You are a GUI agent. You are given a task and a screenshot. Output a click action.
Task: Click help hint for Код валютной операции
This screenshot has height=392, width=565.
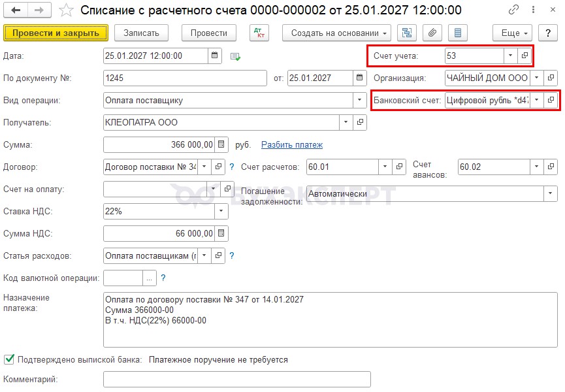[163, 278]
